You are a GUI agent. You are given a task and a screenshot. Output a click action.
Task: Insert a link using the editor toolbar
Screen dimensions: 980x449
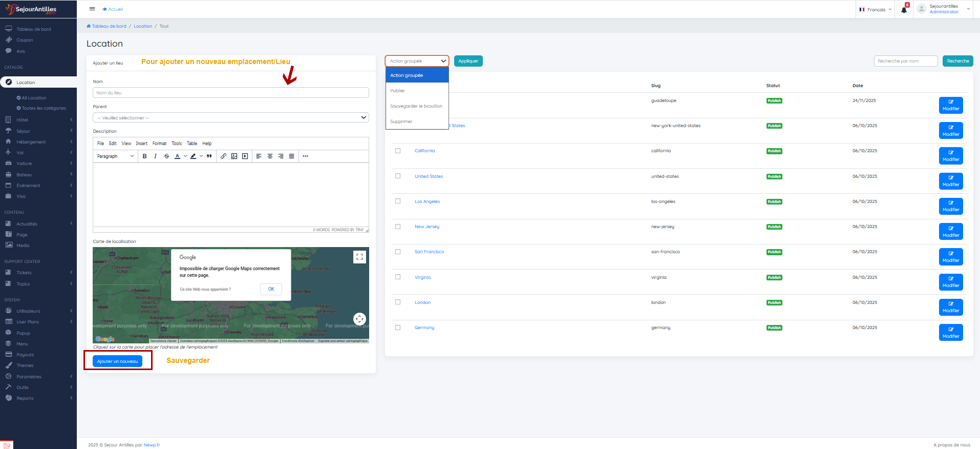point(223,156)
